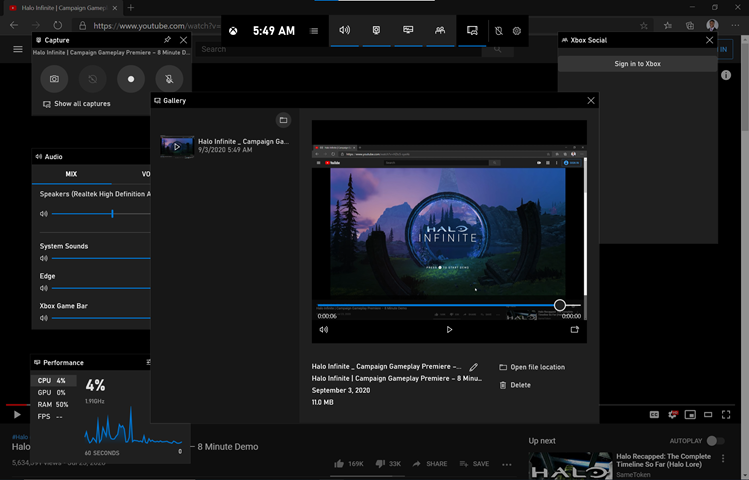The image size is (749, 480).
Task: Select CPU in the Performance widget
Action: pos(52,381)
